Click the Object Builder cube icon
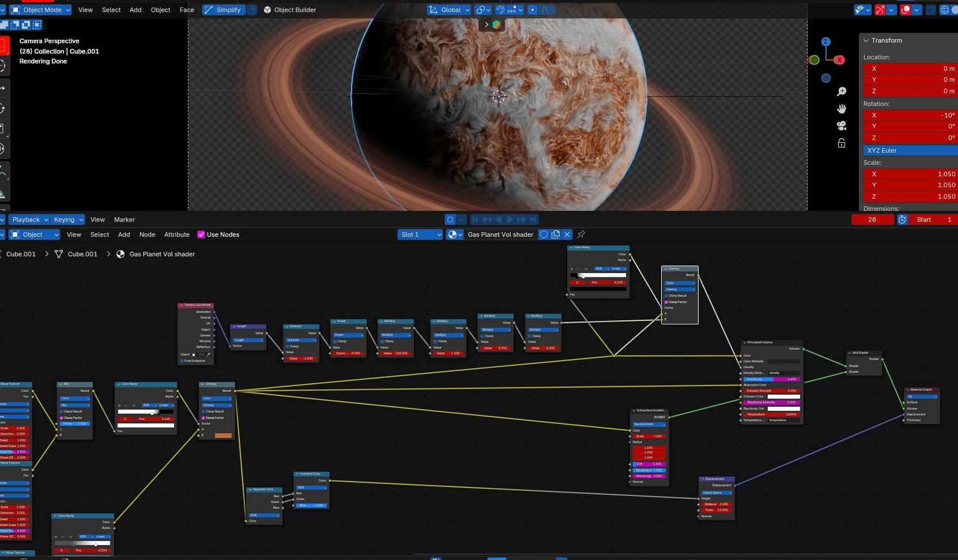 coord(268,10)
